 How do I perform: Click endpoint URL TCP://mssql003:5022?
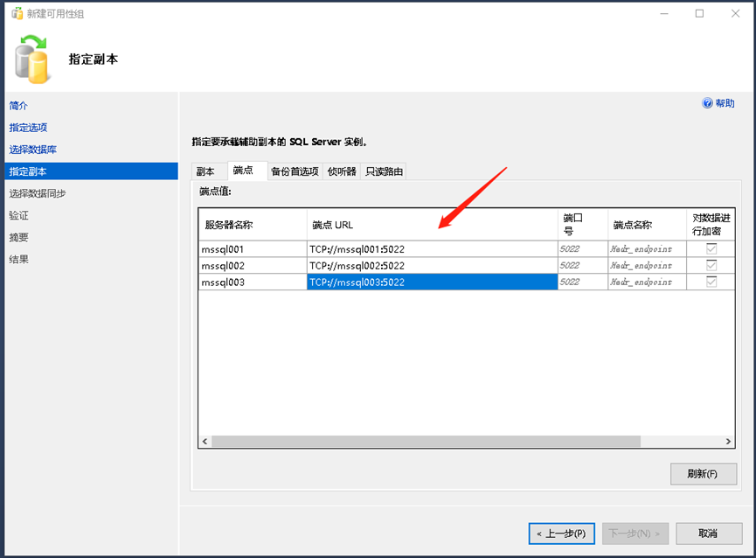[432, 282]
